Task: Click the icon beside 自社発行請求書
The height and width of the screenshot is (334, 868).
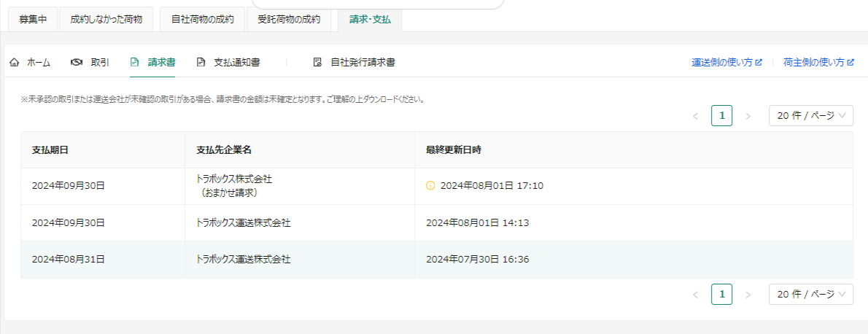Action: (x=317, y=62)
